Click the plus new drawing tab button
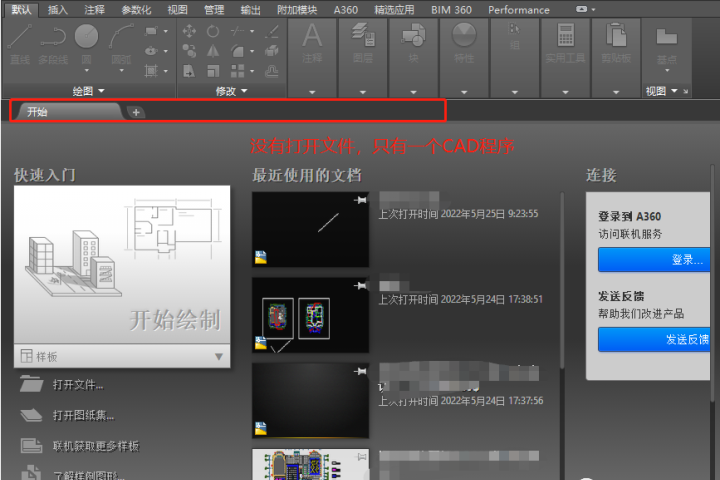The height and width of the screenshot is (480, 720). [136, 112]
